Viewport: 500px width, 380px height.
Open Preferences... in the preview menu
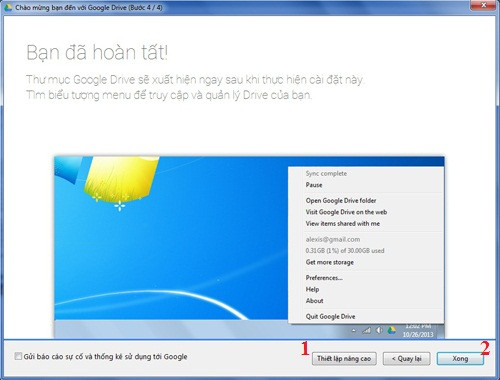coord(324,278)
